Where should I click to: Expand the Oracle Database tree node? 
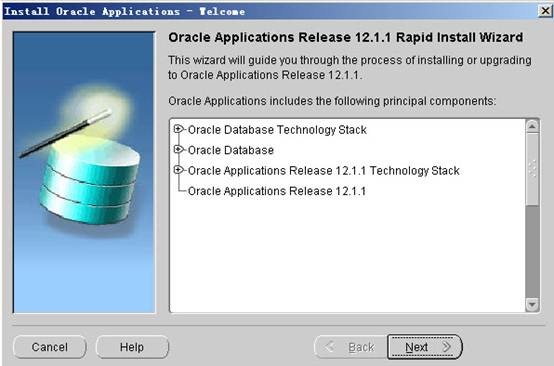pyautogui.click(x=179, y=149)
